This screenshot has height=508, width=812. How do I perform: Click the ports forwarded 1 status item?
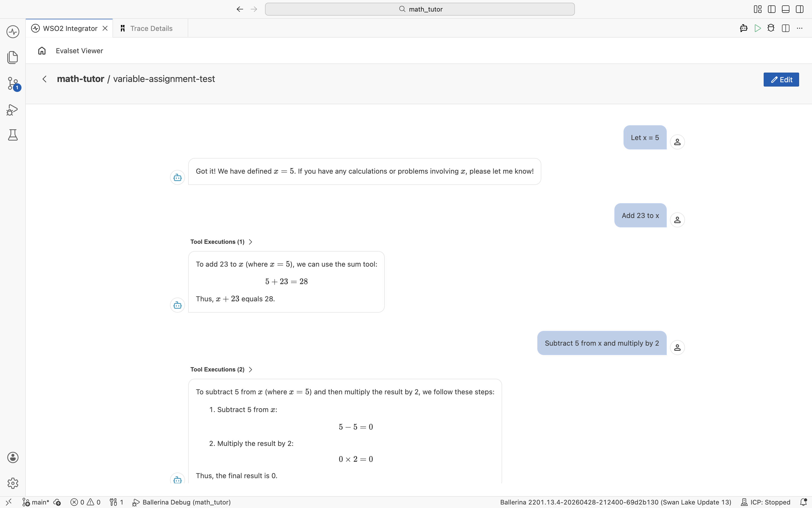tap(117, 502)
